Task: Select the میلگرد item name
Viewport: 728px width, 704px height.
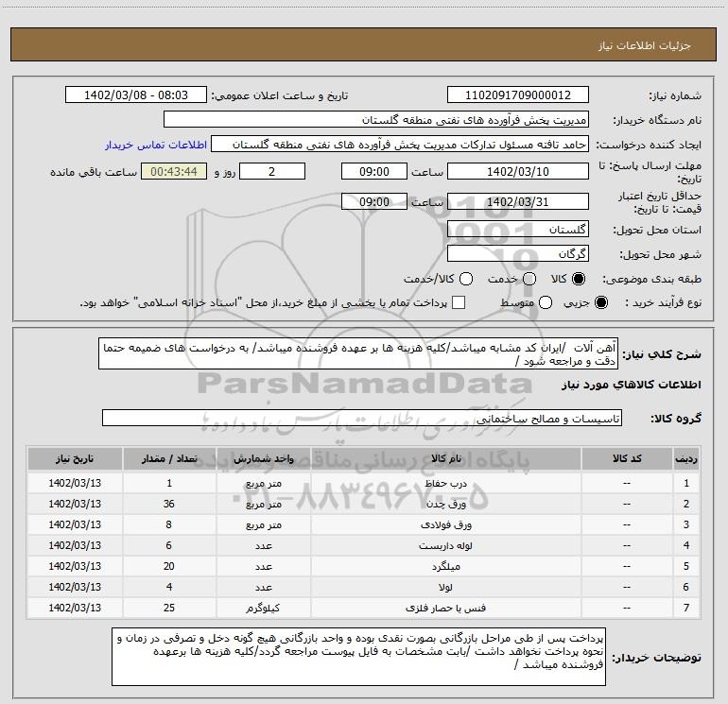Action: tap(445, 567)
